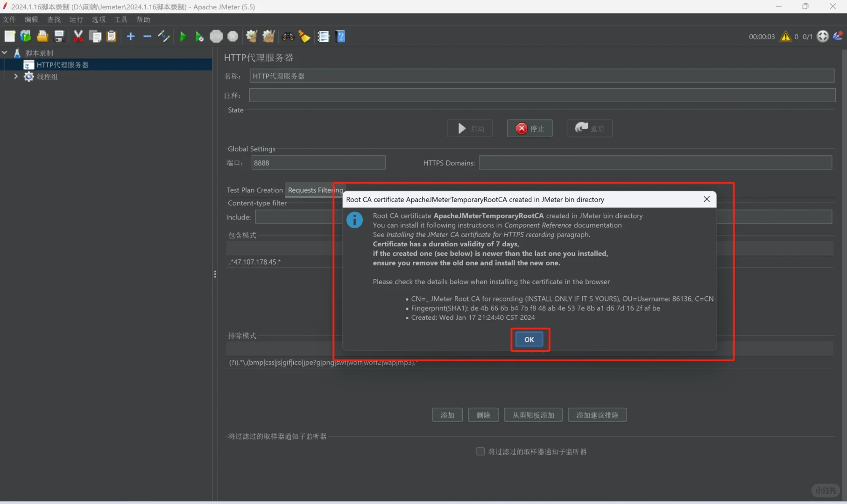
Task: Click the gray Stop sign icon
Action: point(216,36)
